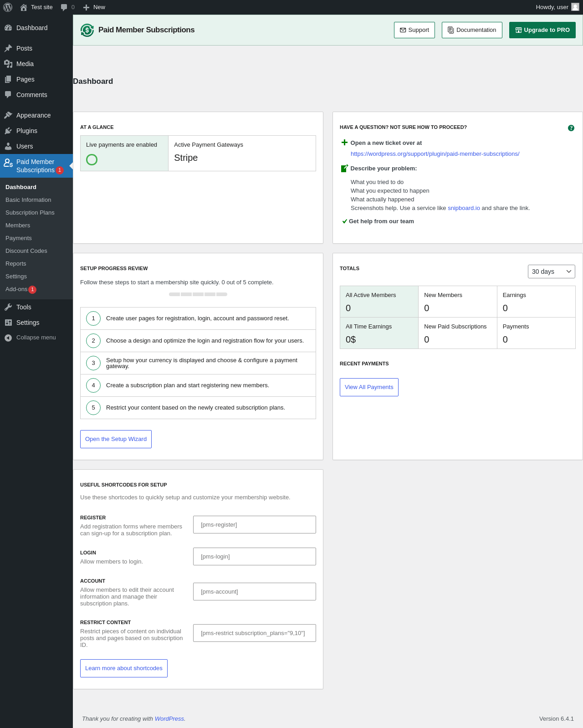The height and width of the screenshot is (728, 583).
Task: Go to Subscription Plans submenu
Action: 30,213
